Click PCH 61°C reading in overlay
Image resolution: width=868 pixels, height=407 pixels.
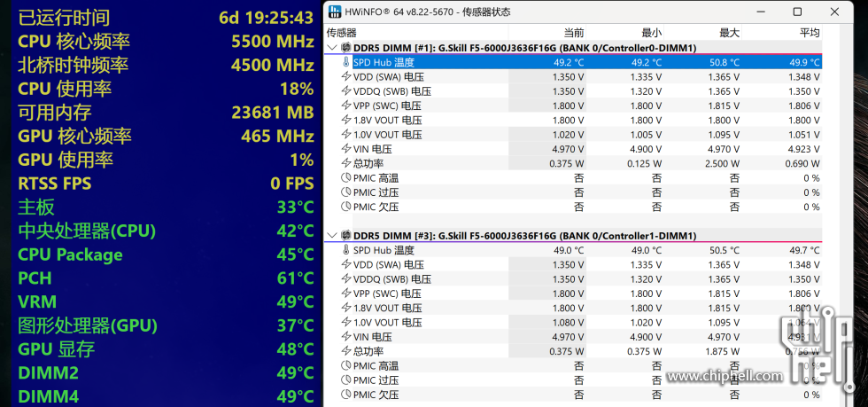click(x=296, y=278)
